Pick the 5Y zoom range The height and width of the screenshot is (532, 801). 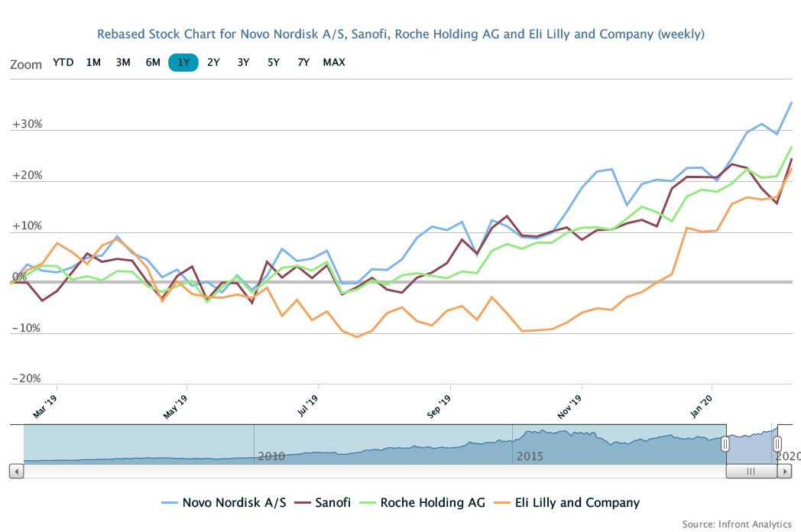point(274,63)
